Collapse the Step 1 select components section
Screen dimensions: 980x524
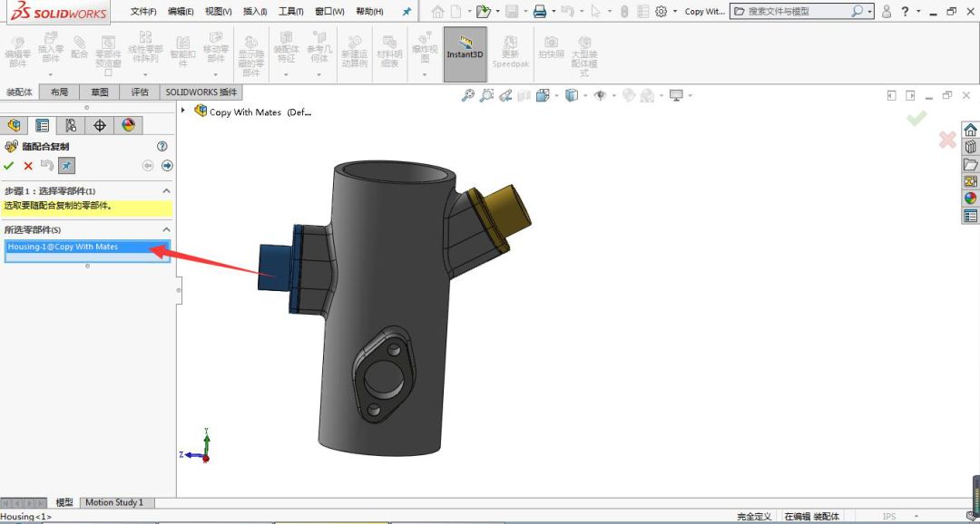tap(166, 191)
